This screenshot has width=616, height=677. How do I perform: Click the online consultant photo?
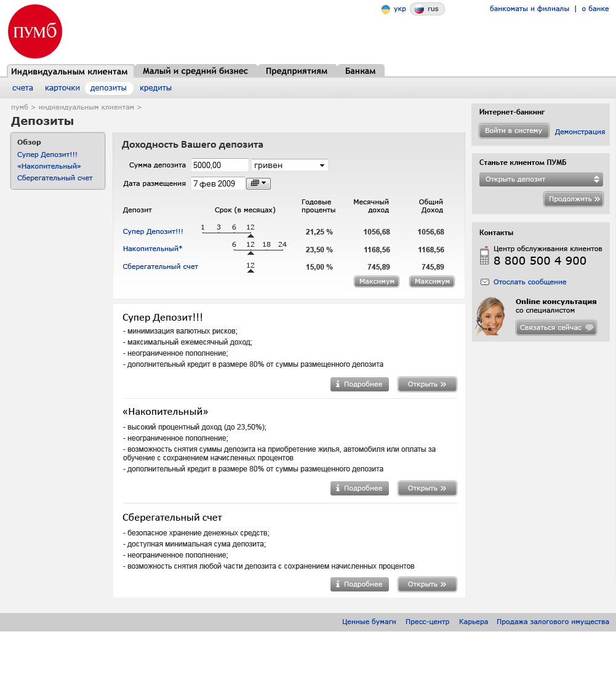point(491,316)
